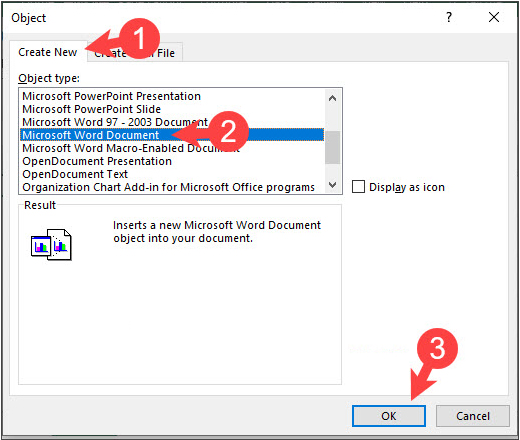This screenshot has height=440, width=520.
Task: Select the highlighted Microsoft Word Document entry
Action: click(x=172, y=135)
